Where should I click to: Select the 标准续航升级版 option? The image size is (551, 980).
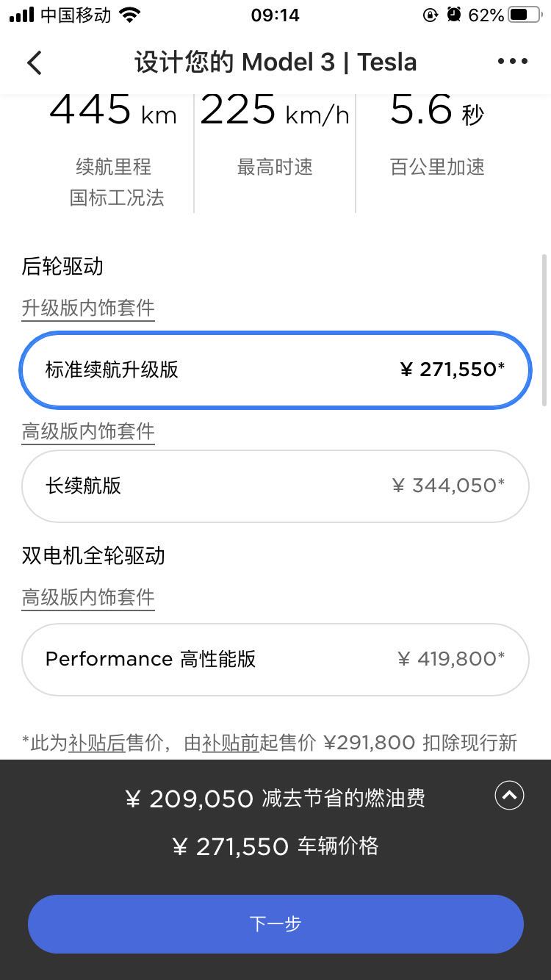[275, 370]
